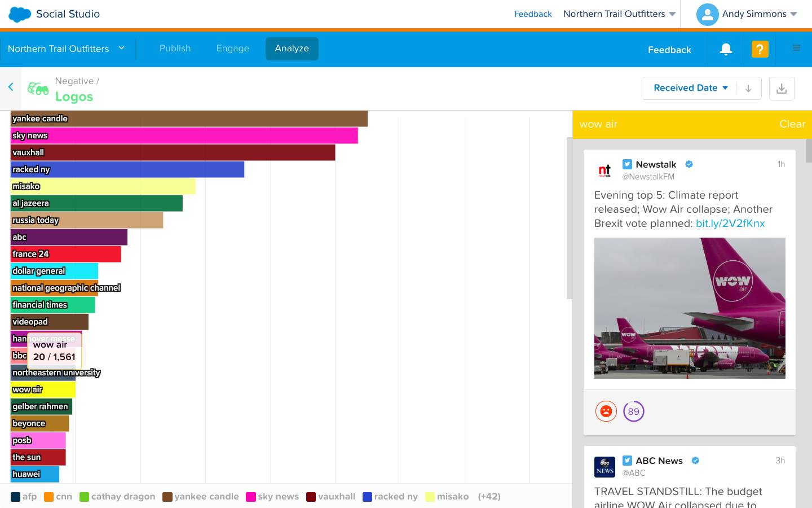
Task: Go back with the left chevron
Action: pyautogui.click(x=11, y=87)
